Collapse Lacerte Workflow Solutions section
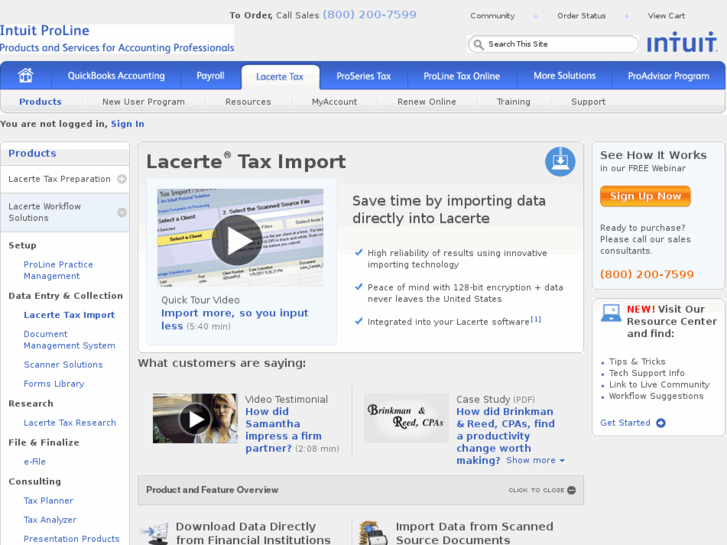727x545 pixels. (122, 212)
